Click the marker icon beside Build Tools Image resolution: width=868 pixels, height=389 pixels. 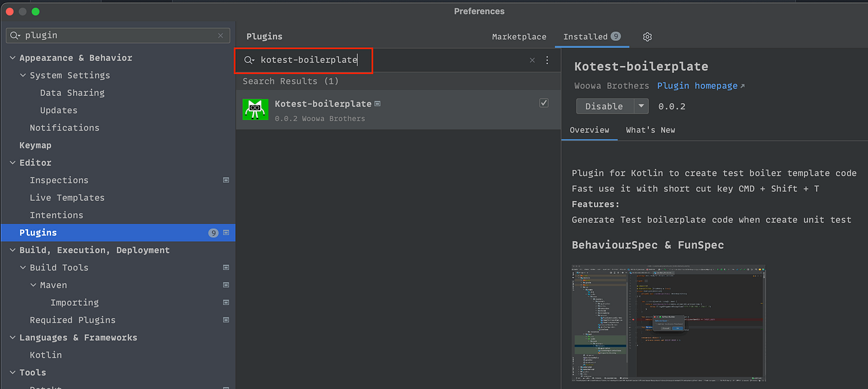click(x=226, y=267)
